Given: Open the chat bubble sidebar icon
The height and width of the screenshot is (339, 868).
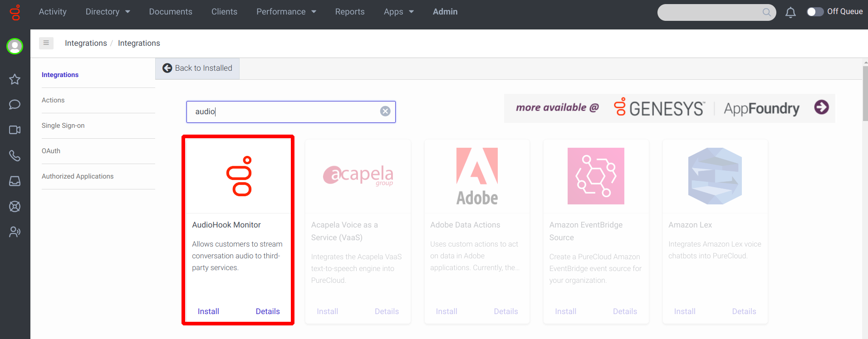Looking at the screenshot, I should (x=15, y=105).
